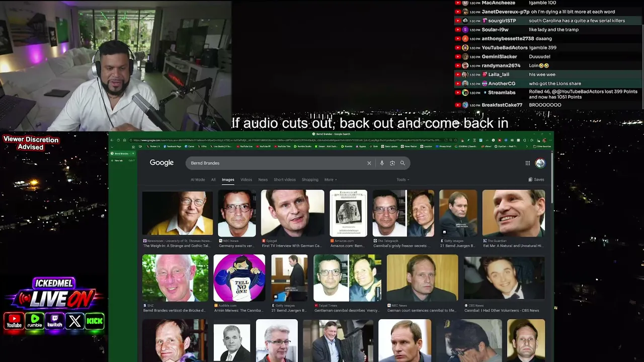Open the News Flasher bookmark
This screenshot has width=644, height=362.
[x=410, y=146]
